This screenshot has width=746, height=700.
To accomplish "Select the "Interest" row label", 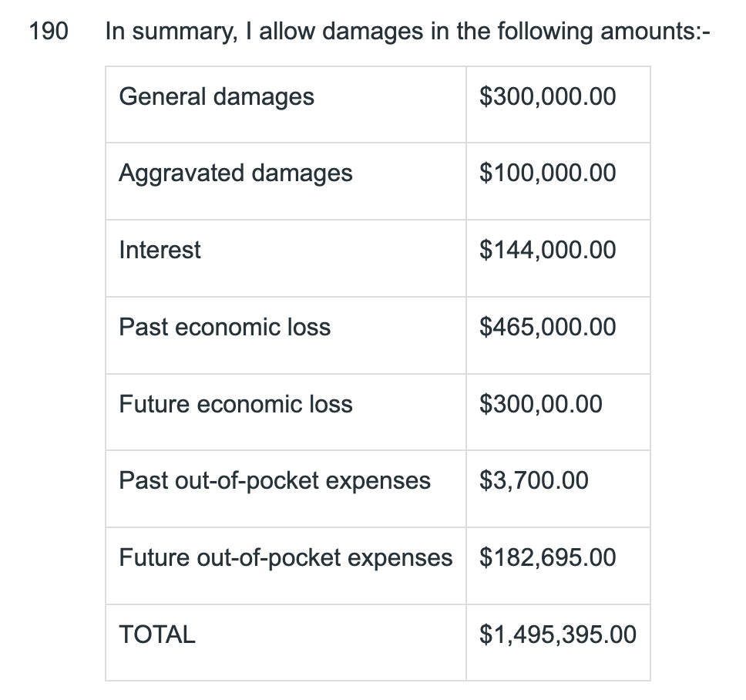I will pyautogui.click(x=160, y=250).
